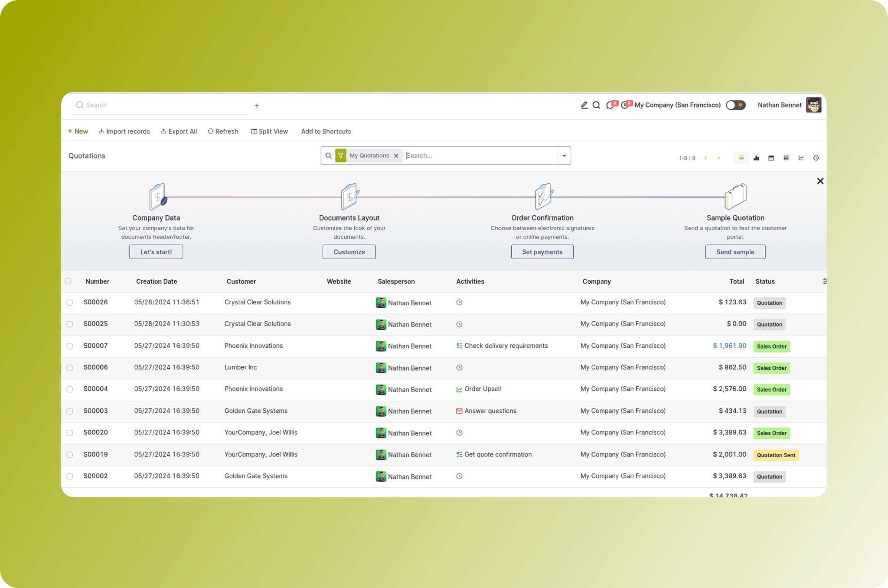Check the S00007 row checkbox

[69, 346]
